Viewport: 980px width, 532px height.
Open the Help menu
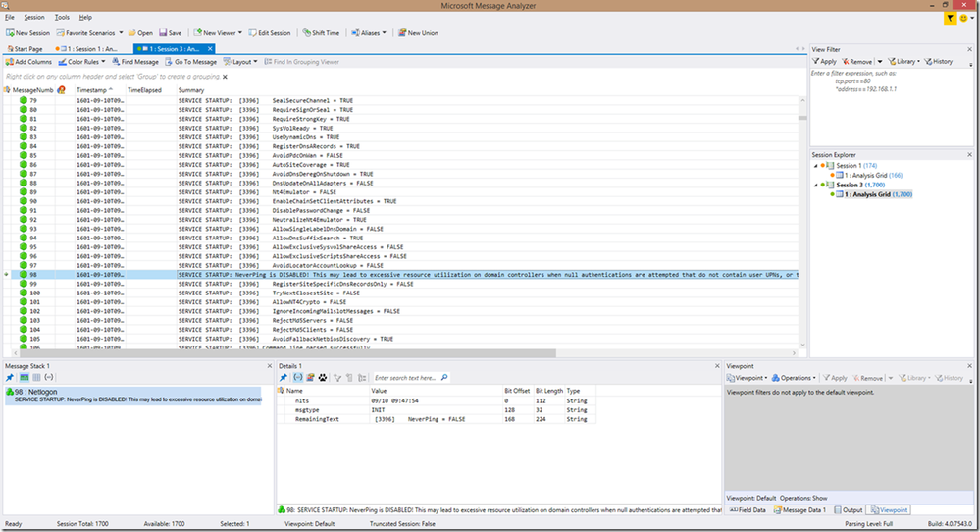[x=85, y=18]
